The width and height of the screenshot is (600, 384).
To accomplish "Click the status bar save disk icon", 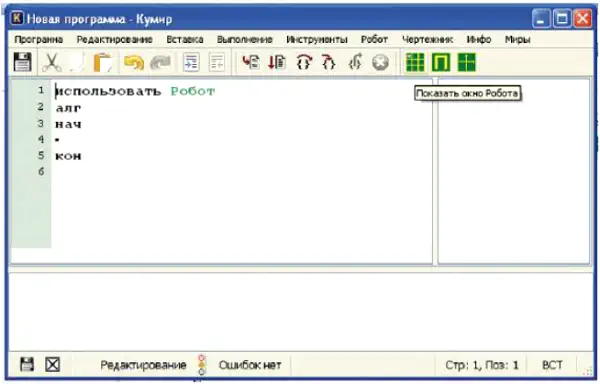I will pos(27,364).
